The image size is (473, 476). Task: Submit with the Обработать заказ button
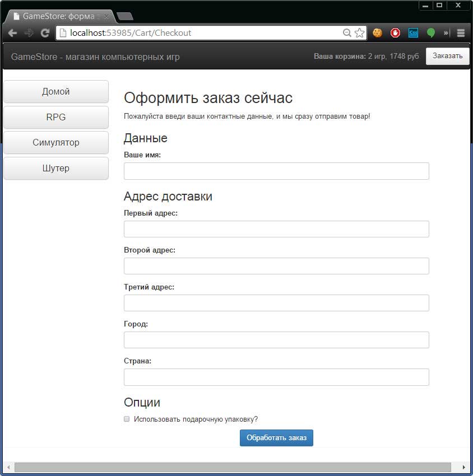coord(276,438)
